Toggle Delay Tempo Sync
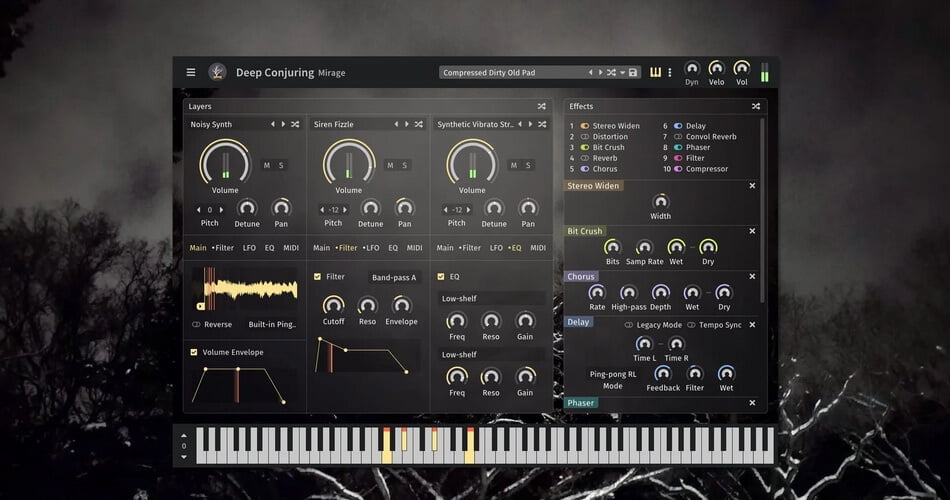Image resolution: width=950 pixels, height=500 pixels. tap(691, 325)
